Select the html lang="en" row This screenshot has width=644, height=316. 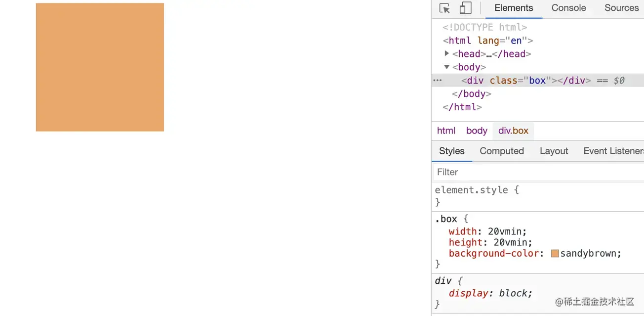[x=488, y=41]
